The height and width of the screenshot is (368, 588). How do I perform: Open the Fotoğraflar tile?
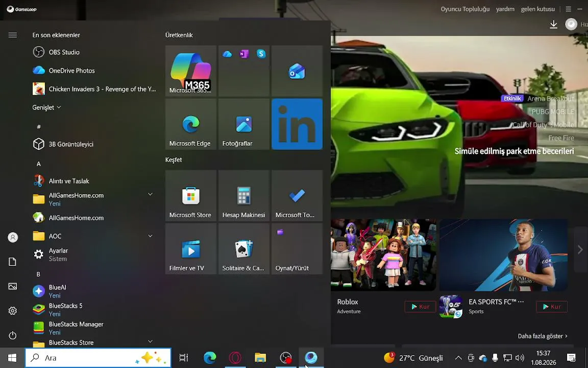coord(244,124)
